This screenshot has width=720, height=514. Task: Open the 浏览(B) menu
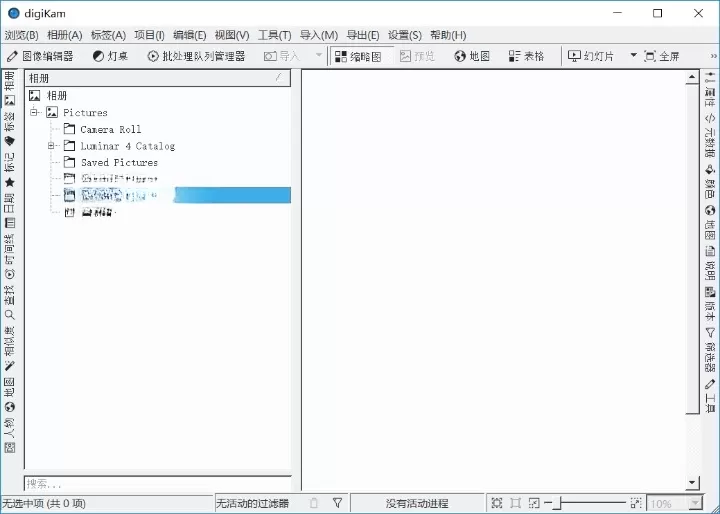click(x=21, y=35)
